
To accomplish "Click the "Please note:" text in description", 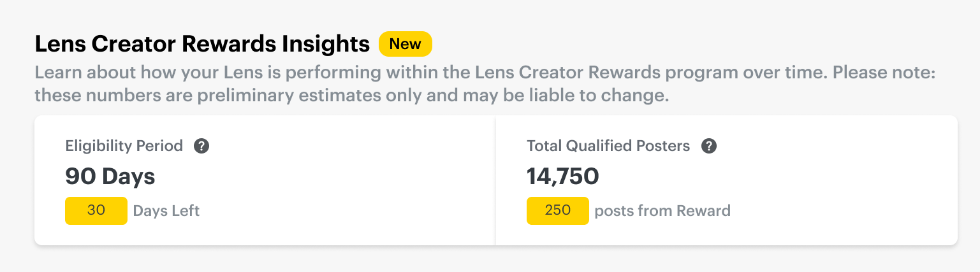I will (884, 73).
